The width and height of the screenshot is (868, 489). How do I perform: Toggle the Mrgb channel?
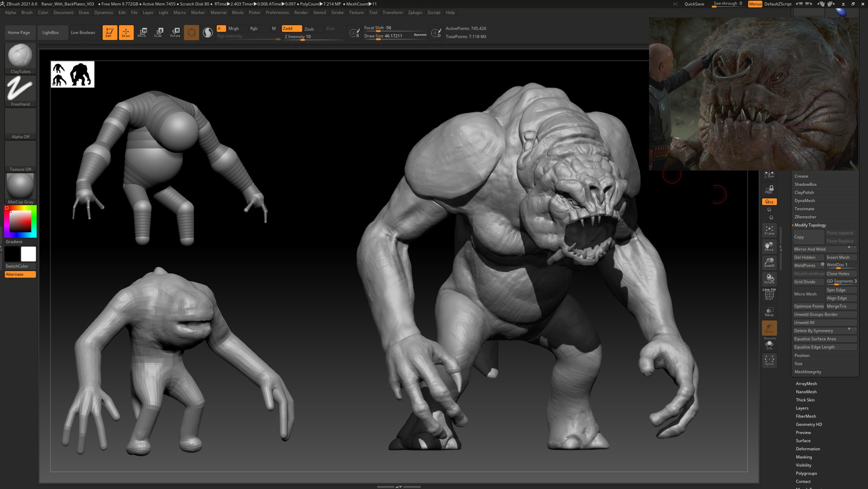pos(234,29)
